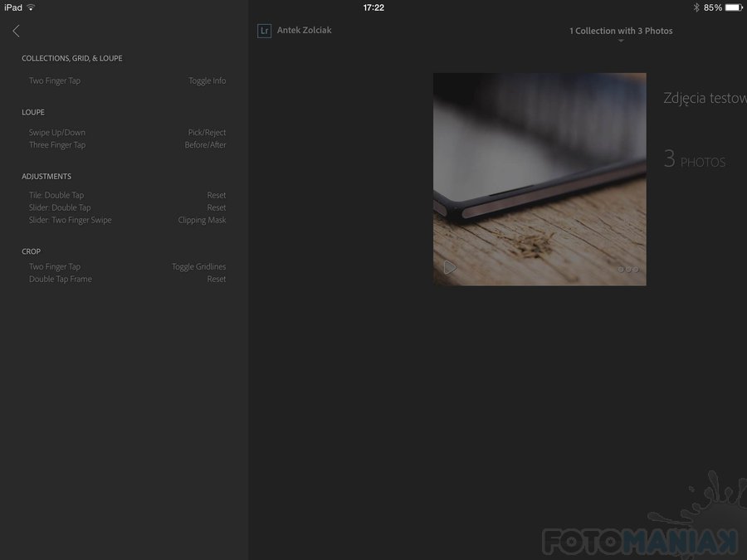Screen dimensions: 747x560
Task: Select 'Swipe Up/Down' gesture row
Action: [x=127, y=133]
